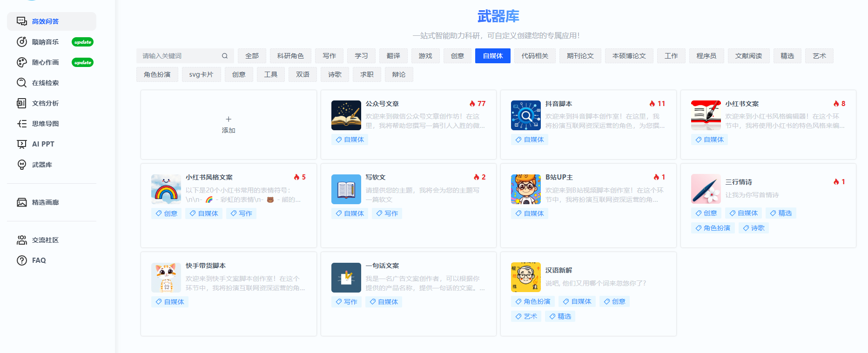Click the 请输入关键词 search input field
This screenshot has height=353, width=868.
coord(179,56)
